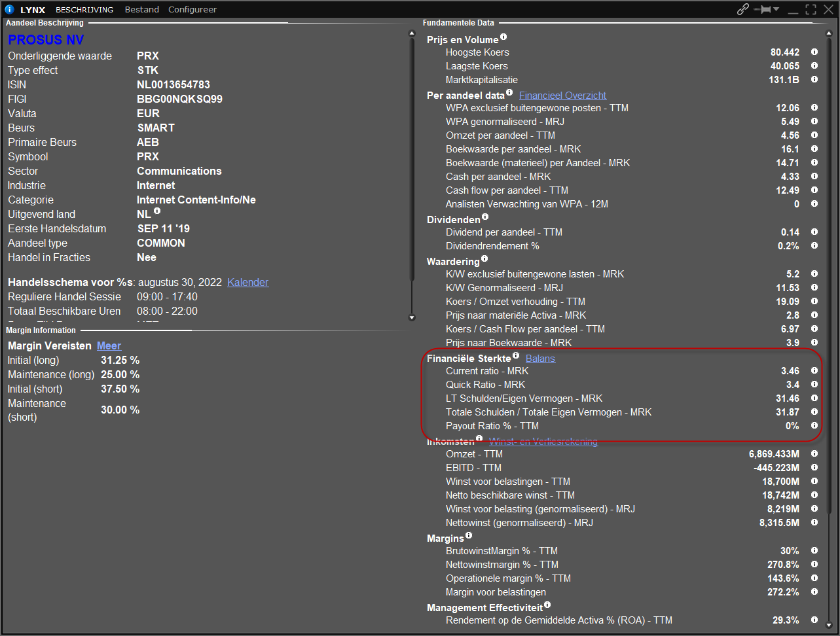Open the Winst- en Verliesrekening link
This screenshot has height=636, width=840.
(x=543, y=441)
